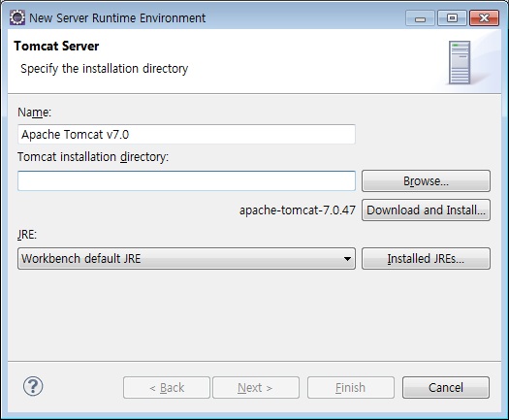The image size is (509, 420).
Task: Open the Installed JREs... preferences
Action: 426,259
